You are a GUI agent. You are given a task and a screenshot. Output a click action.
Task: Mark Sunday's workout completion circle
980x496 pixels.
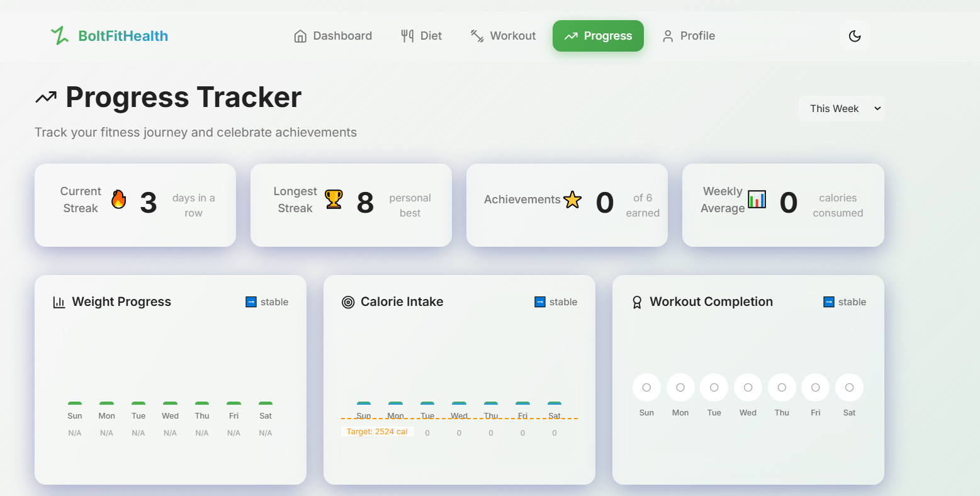tap(646, 387)
